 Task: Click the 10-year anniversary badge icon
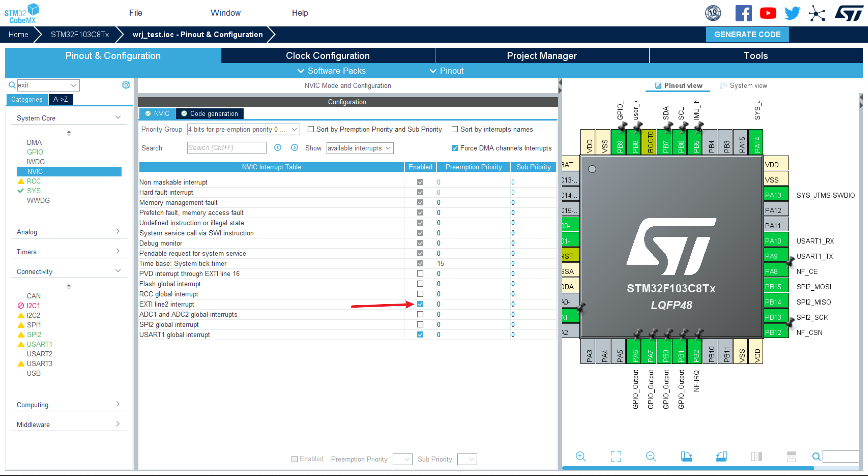click(x=713, y=13)
